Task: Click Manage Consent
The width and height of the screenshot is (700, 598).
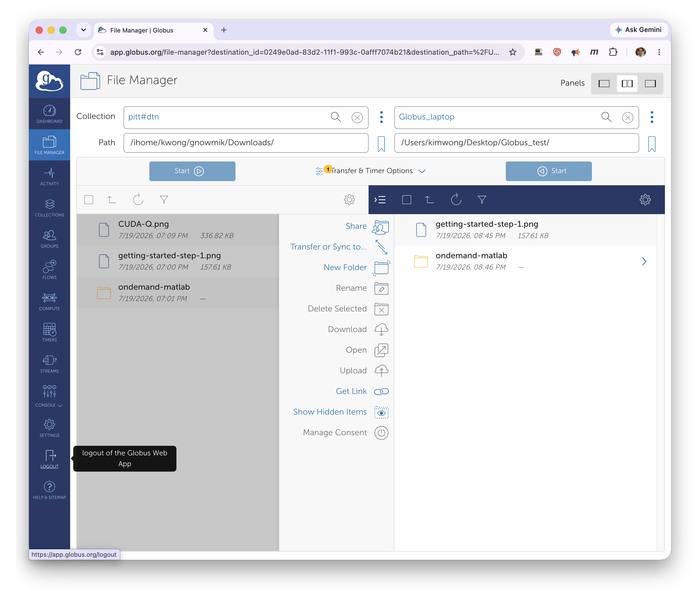Action: [346, 433]
